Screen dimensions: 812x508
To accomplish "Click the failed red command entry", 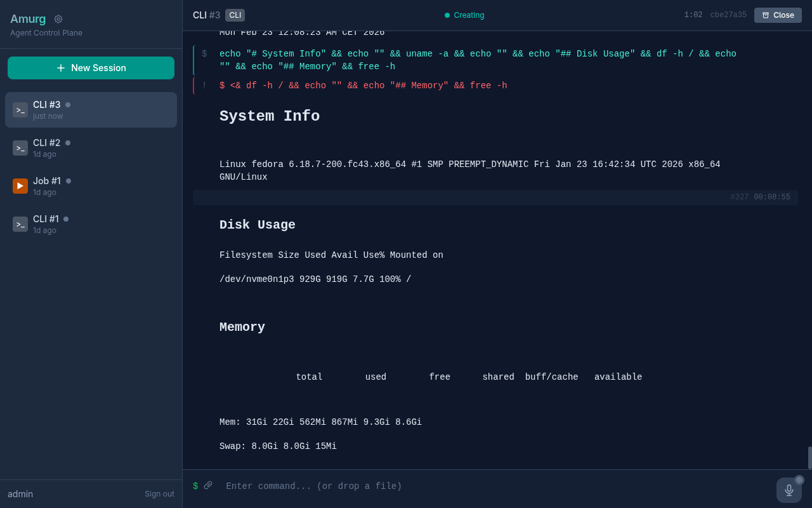I will (363, 86).
